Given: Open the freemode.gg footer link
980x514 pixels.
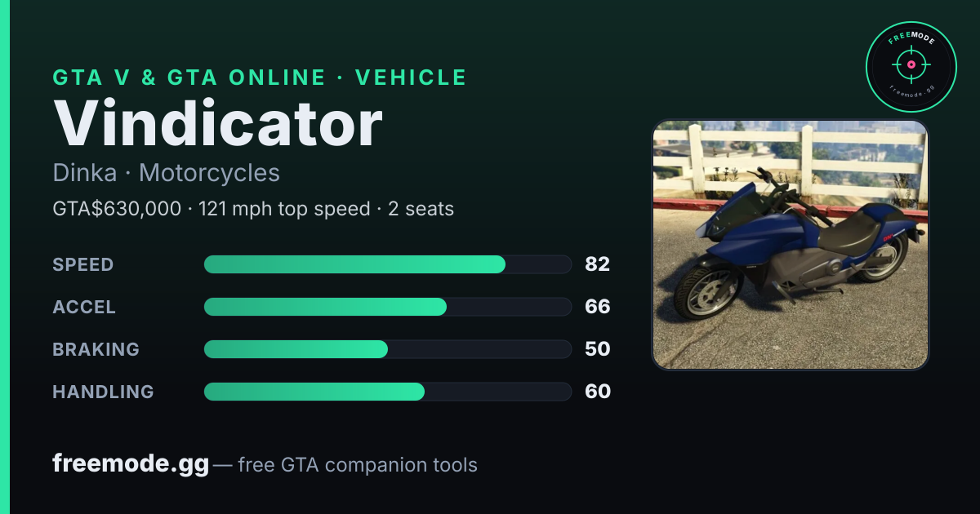Looking at the screenshot, I should (x=131, y=464).
